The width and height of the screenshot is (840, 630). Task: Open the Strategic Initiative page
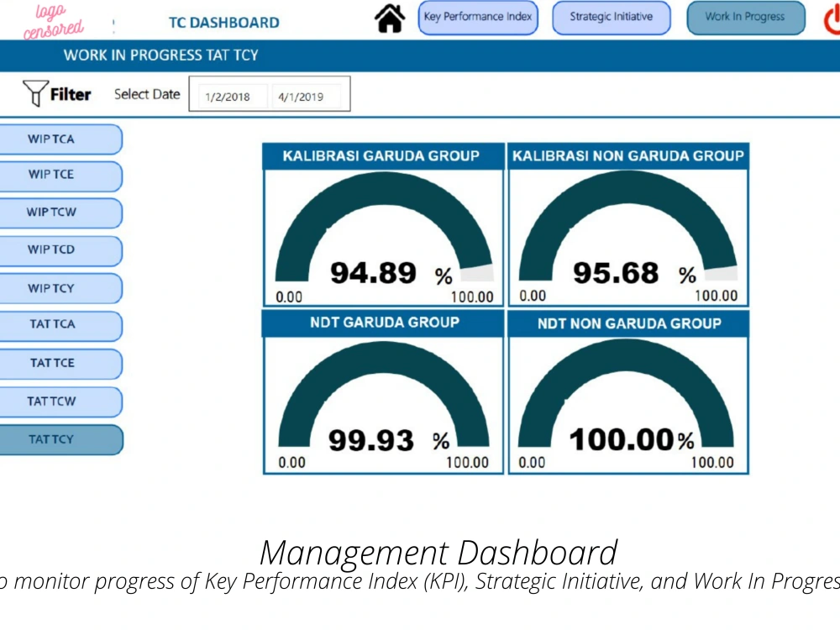[612, 18]
